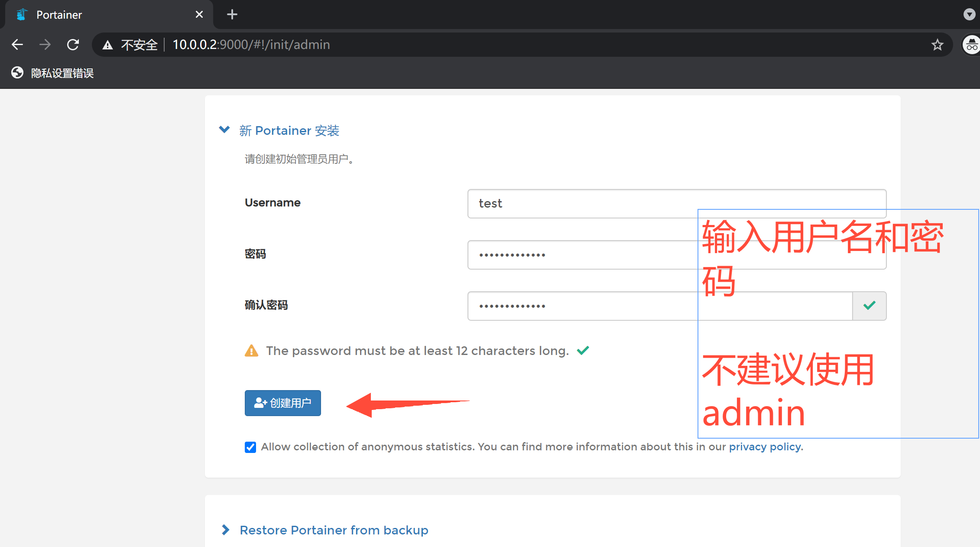Open the 隐私设置错误 bookmark
The height and width of the screenshot is (547, 980).
point(53,73)
